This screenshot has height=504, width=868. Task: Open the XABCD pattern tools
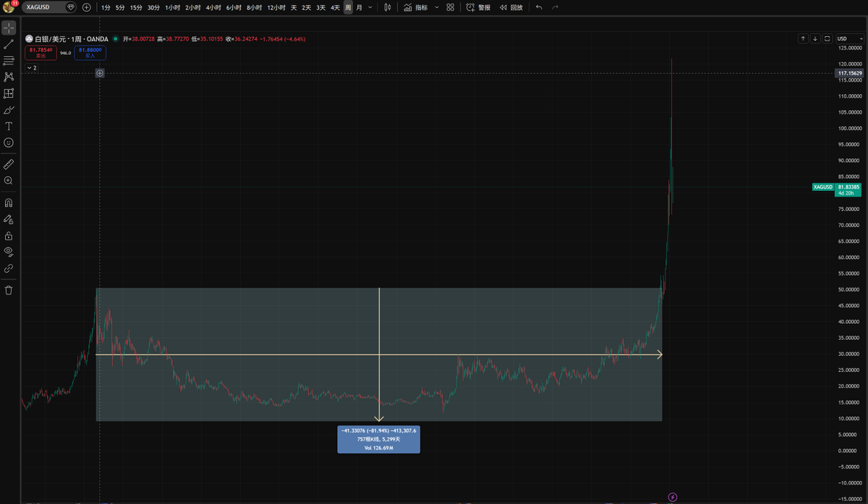click(x=9, y=77)
